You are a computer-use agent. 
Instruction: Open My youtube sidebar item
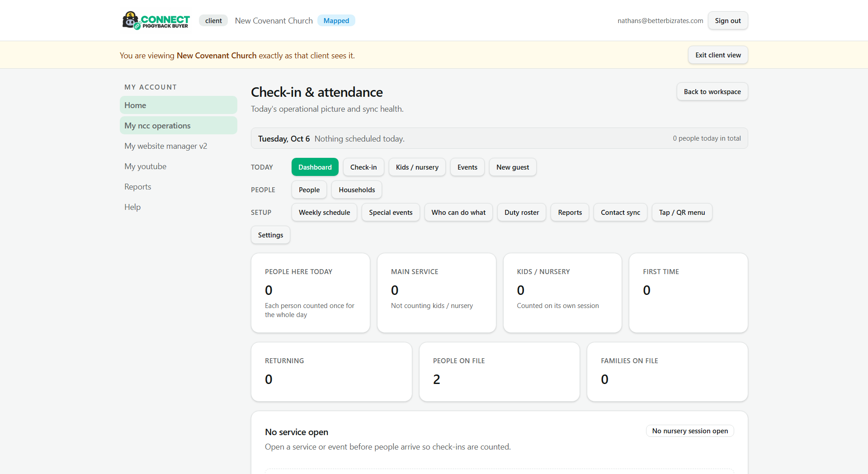[x=179, y=166]
